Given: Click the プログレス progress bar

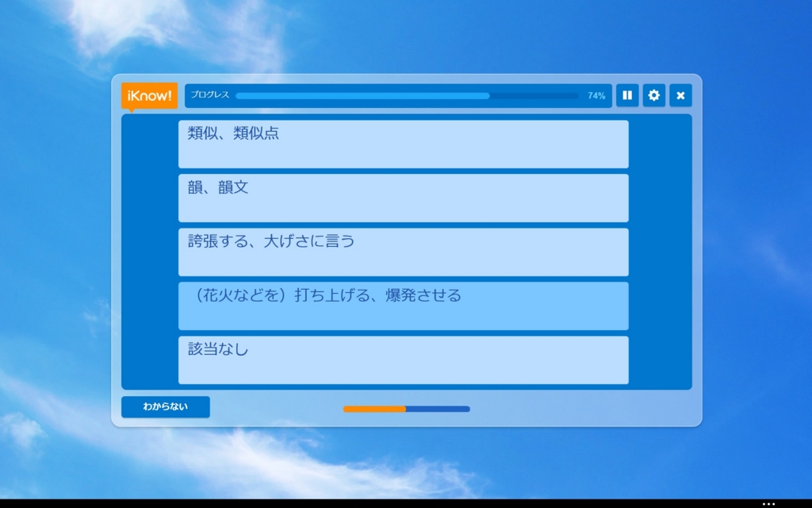Looking at the screenshot, I should pos(407,96).
